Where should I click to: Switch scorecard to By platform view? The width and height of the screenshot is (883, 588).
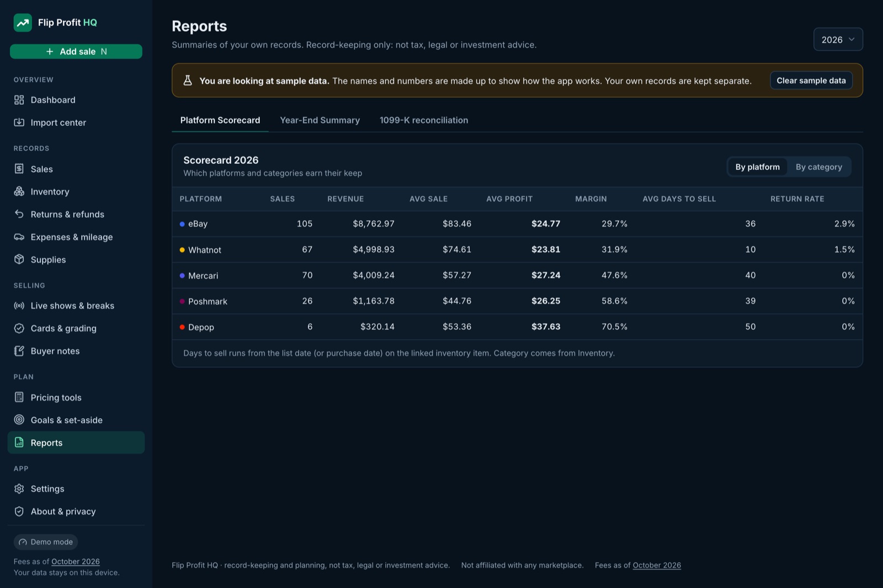tap(758, 167)
